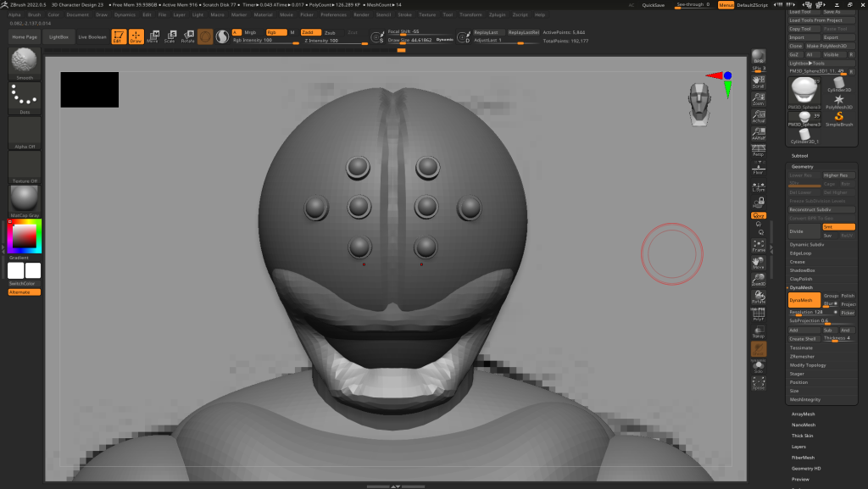Activate the Scale gizmo icon

pos(170,37)
